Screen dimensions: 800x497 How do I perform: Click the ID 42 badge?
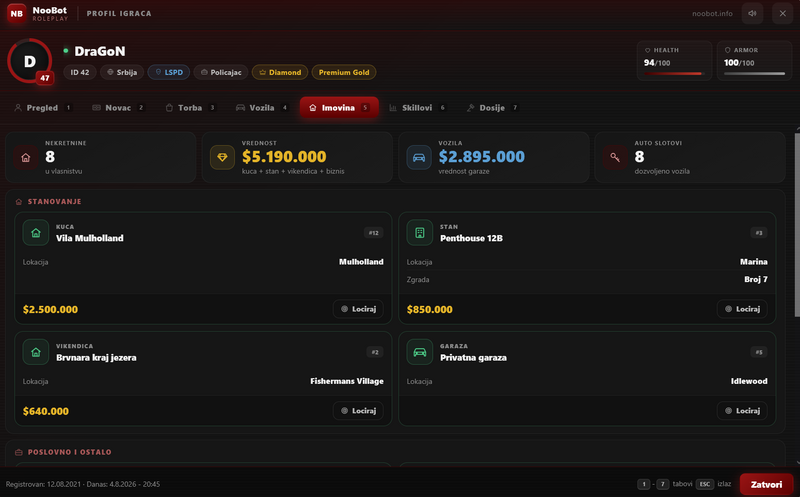pyautogui.click(x=80, y=72)
